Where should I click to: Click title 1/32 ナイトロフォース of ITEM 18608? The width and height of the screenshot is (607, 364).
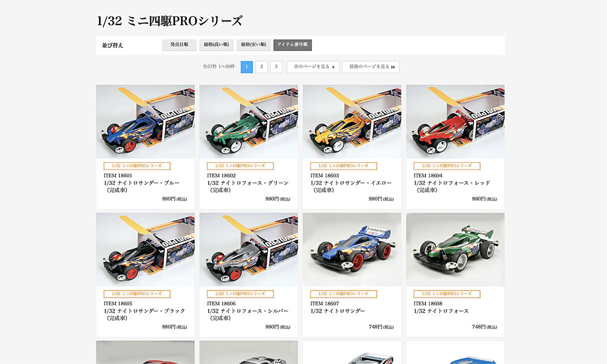pyautogui.click(x=441, y=311)
